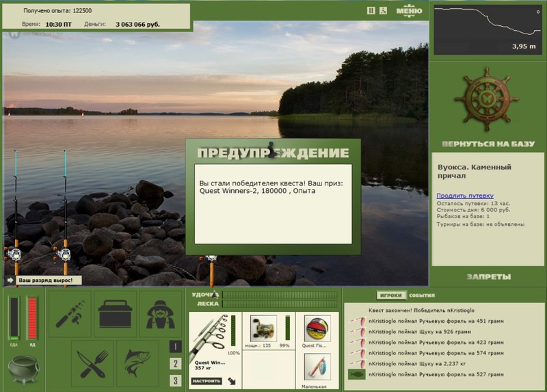Click 'Получено опыта: 122500' text
The width and height of the screenshot is (547, 392).
pyautogui.click(x=57, y=10)
